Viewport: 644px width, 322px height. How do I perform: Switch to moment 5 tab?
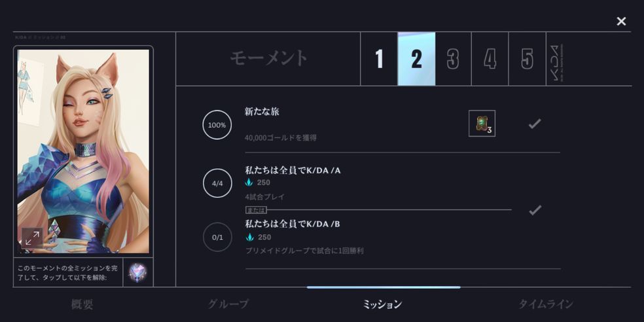click(528, 59)
